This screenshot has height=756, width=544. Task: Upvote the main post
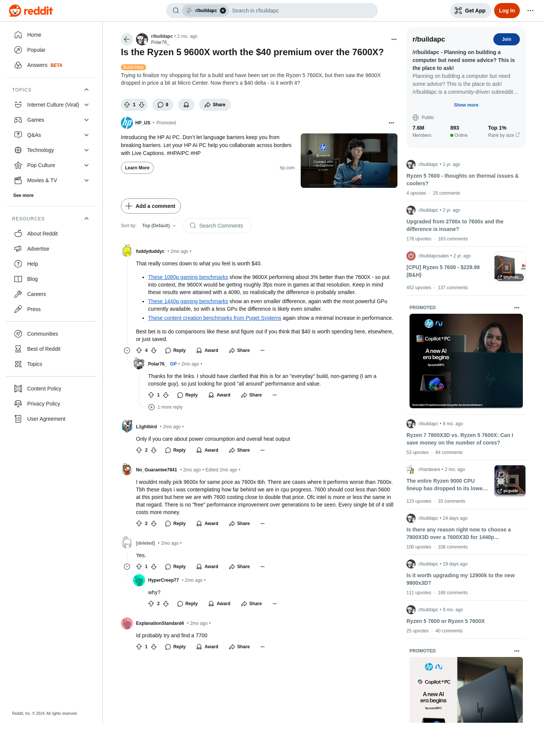tap(127, 105)
